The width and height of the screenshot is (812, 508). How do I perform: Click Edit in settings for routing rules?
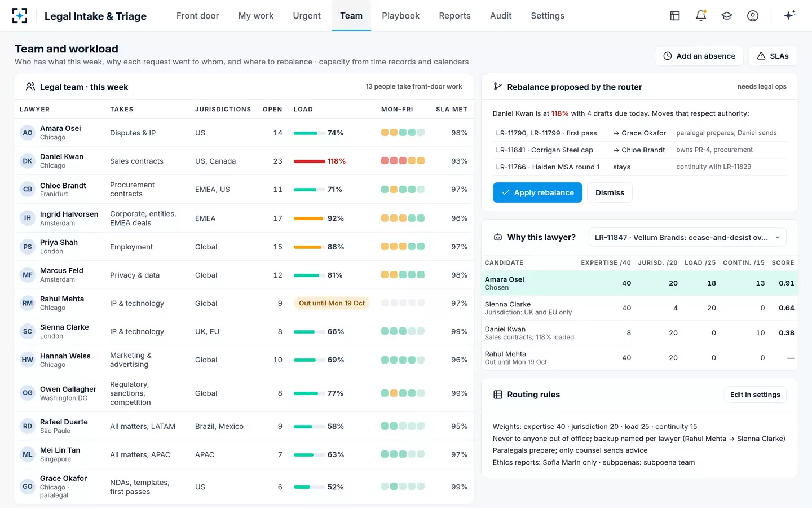coord(755,395)
